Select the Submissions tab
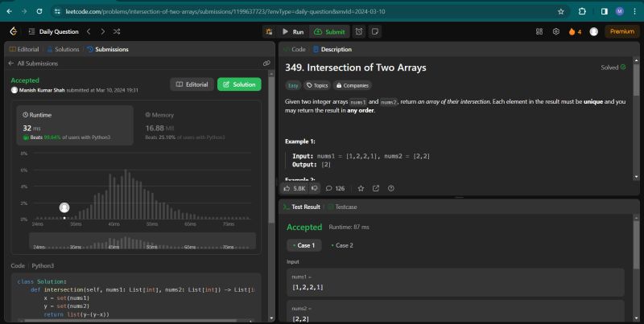 (108, 49)
